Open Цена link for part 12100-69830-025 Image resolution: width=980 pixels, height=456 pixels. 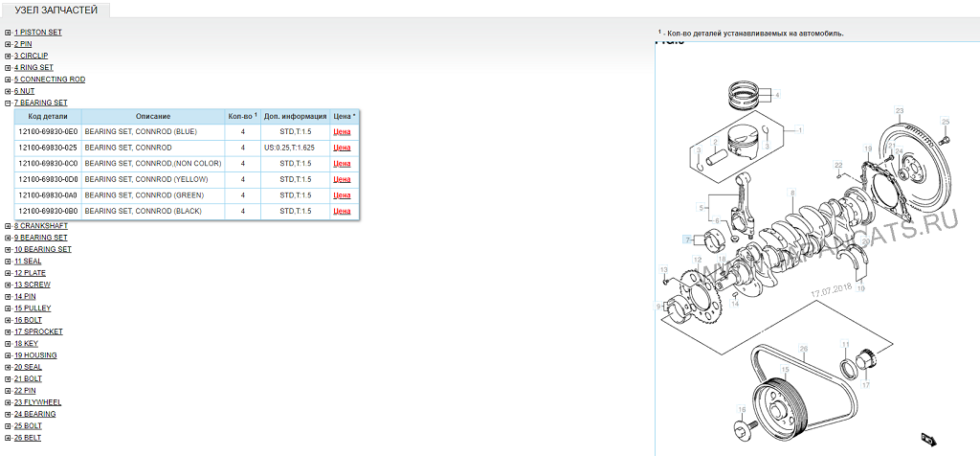click(342, 148)
